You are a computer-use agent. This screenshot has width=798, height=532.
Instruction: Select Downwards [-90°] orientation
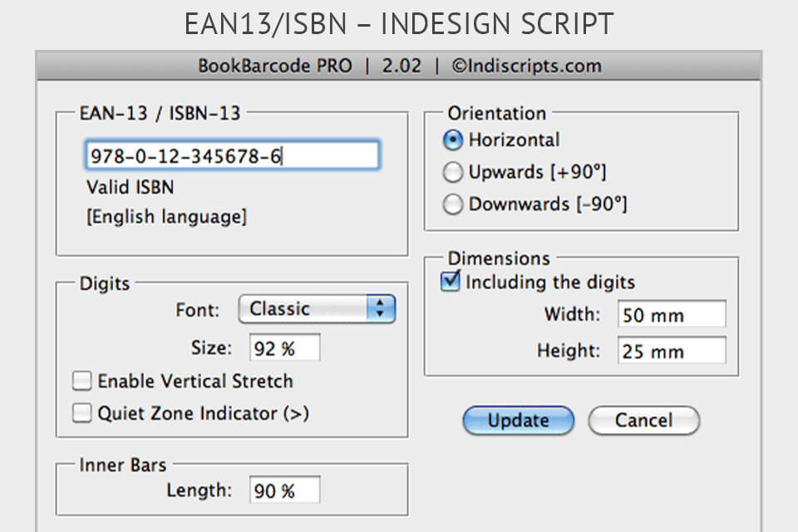(453, 204)
